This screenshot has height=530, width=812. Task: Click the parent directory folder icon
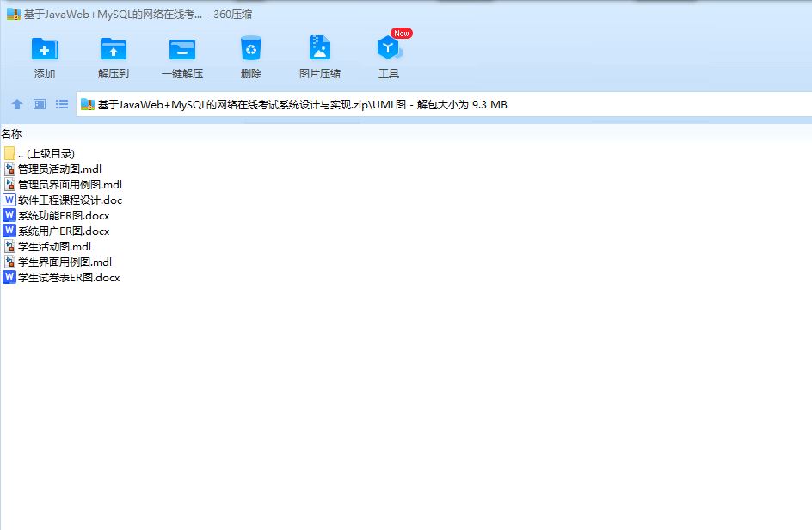pos(9,153)
